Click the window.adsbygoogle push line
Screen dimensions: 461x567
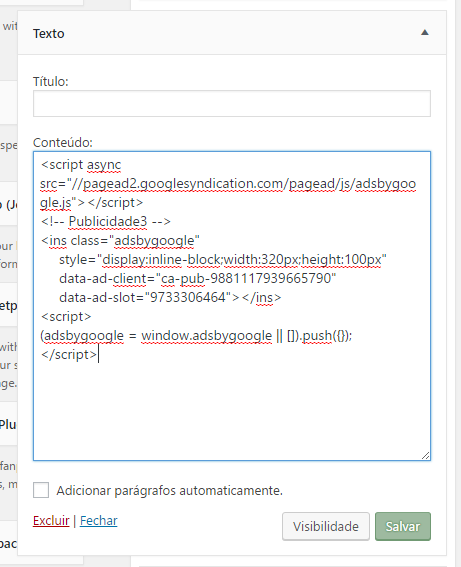(x=196, y=336)
